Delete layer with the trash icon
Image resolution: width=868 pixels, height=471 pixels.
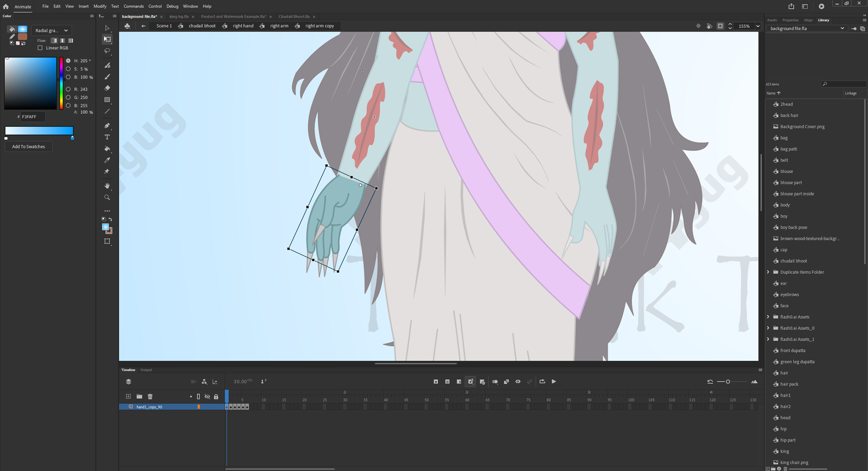point(150,397)
